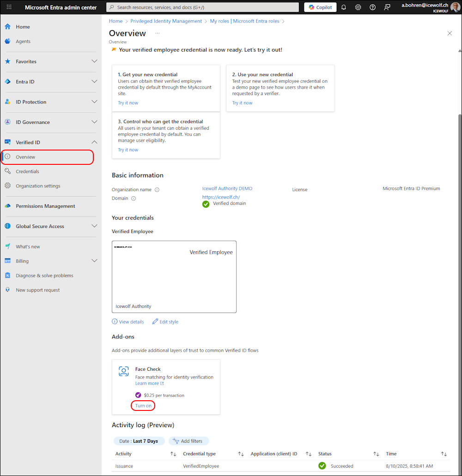
Task: Click the Microsoft Entra ID Premium license text
Action: pos(411,188)
